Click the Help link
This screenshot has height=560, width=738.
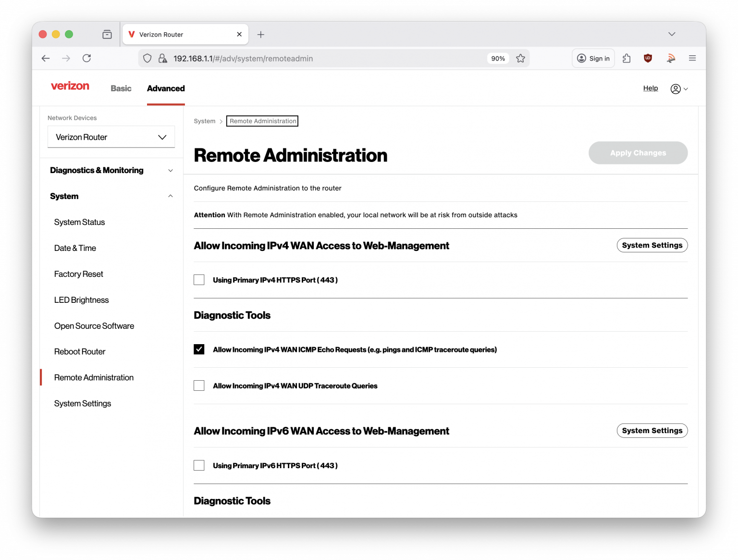tap(650, 88)
